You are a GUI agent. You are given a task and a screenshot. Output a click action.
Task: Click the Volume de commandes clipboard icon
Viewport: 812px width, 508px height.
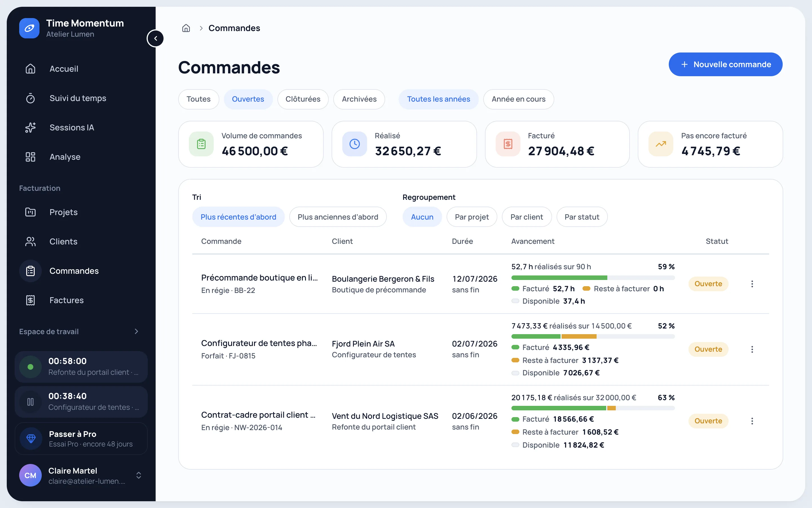(x=201, y=144)
